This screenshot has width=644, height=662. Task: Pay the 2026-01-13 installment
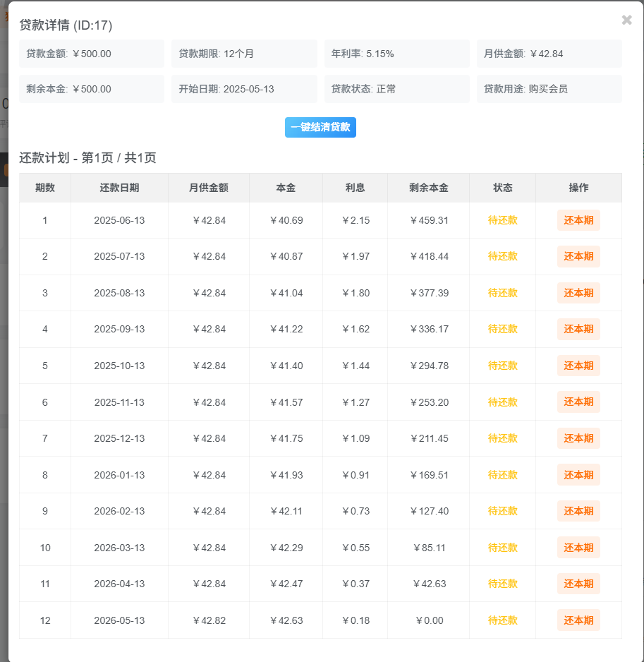tap(578, 475)
